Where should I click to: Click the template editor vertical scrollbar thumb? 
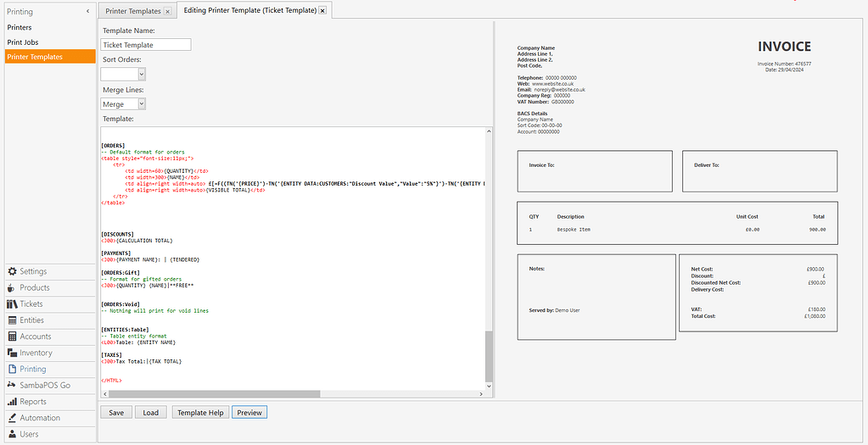[x=488, y=356]
